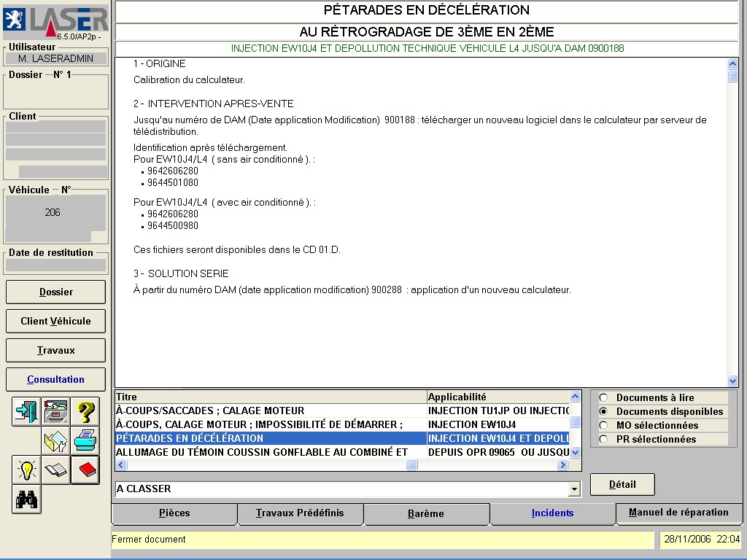Click the Consultation button
Screen dimensions: 747x560
coord(55,379)
